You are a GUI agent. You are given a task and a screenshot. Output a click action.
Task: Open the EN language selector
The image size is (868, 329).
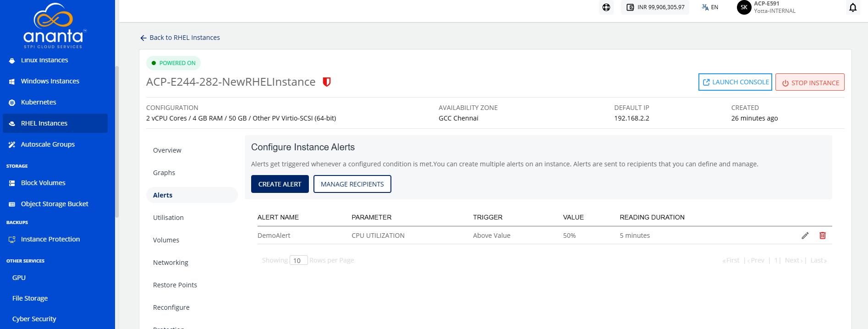click(710, 7)
